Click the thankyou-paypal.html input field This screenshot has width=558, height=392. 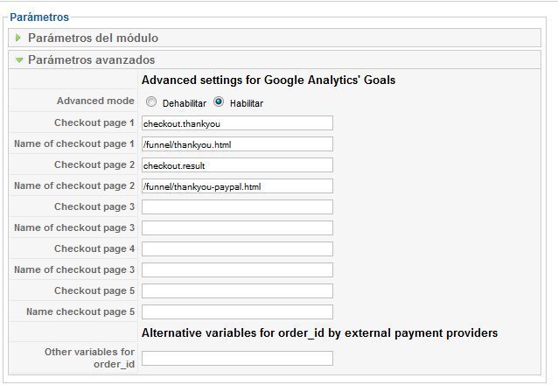coord(237,186)
